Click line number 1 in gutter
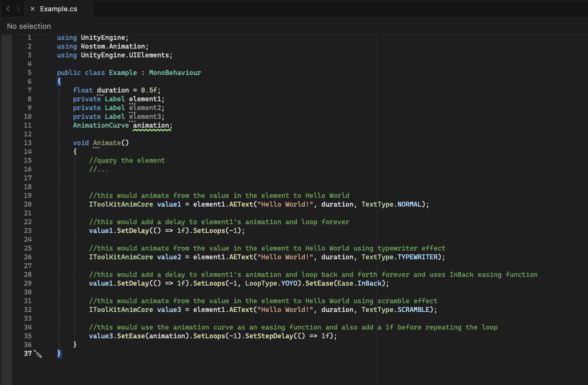This screenshot has height=385, width=588. 29,38
